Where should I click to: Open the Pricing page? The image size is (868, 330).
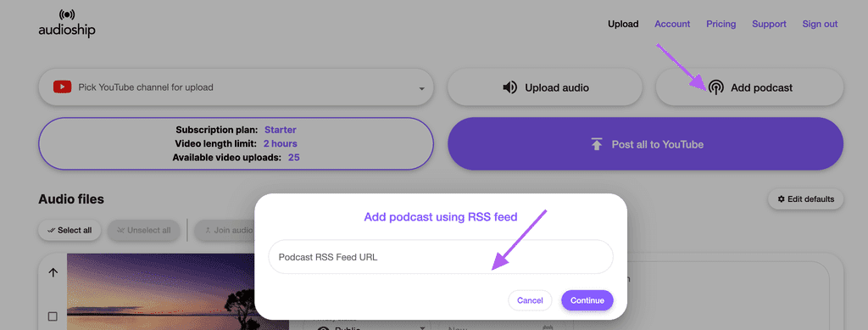coord(721,24)
